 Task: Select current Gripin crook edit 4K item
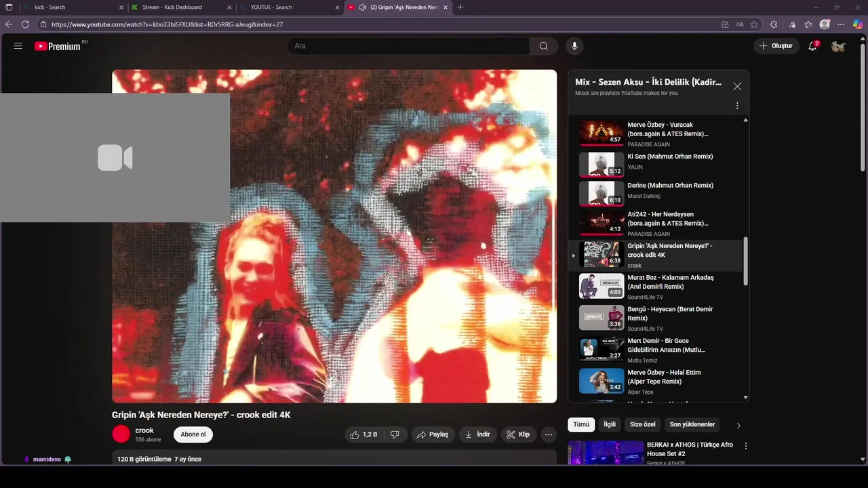coord(656,255)
